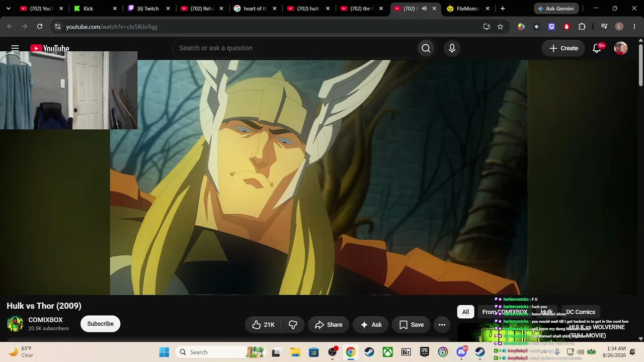Expand the tab search dropdown

8,9
